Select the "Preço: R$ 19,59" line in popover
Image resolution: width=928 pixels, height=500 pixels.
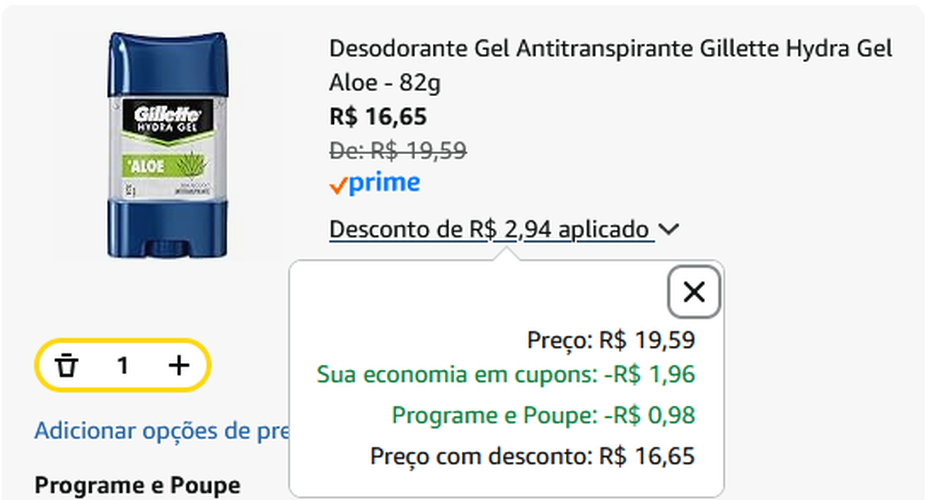tap(610, 340)
